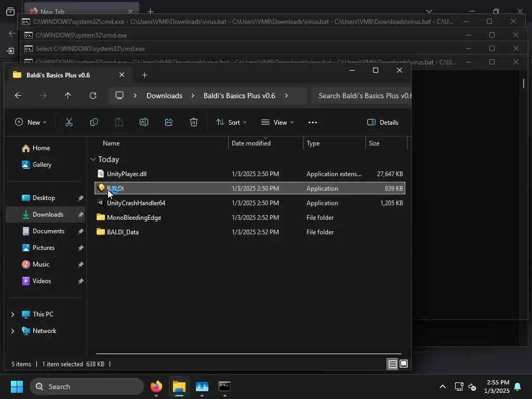Click the Delete trash can icon

[193, 123]
